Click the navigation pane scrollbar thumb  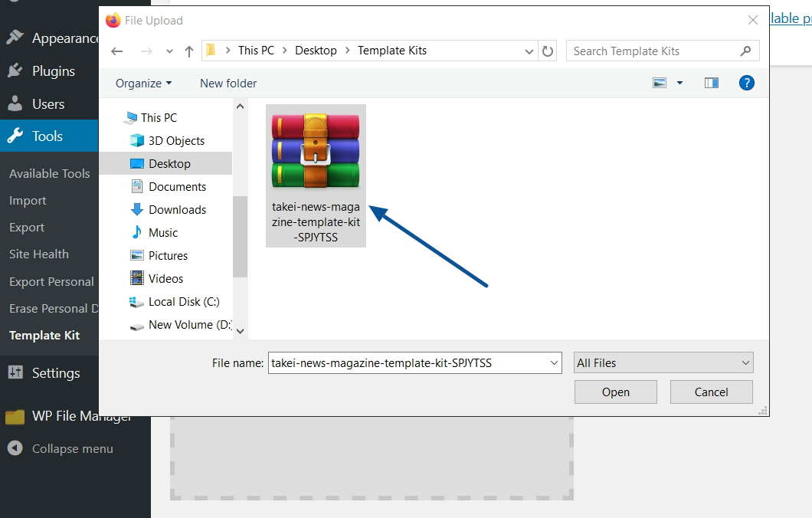[240, 237]
